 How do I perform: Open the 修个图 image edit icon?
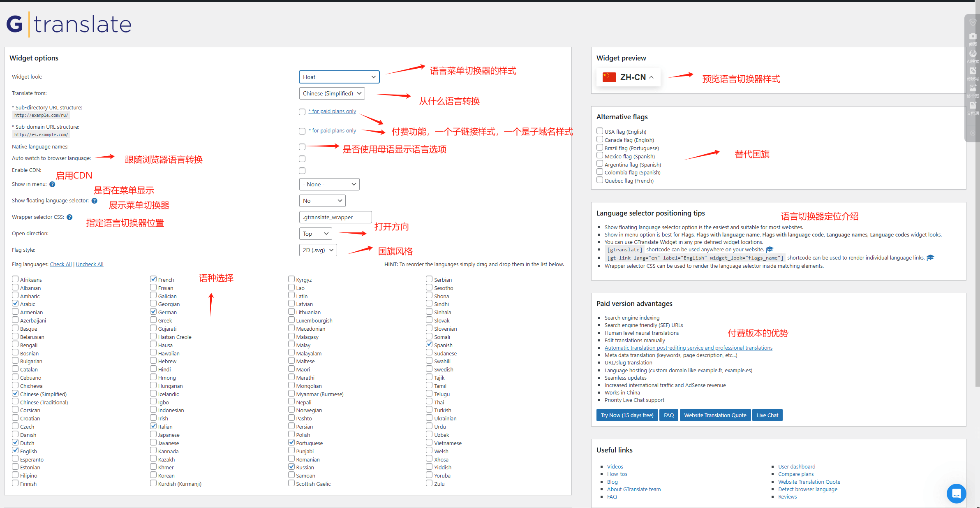(973, 88)
